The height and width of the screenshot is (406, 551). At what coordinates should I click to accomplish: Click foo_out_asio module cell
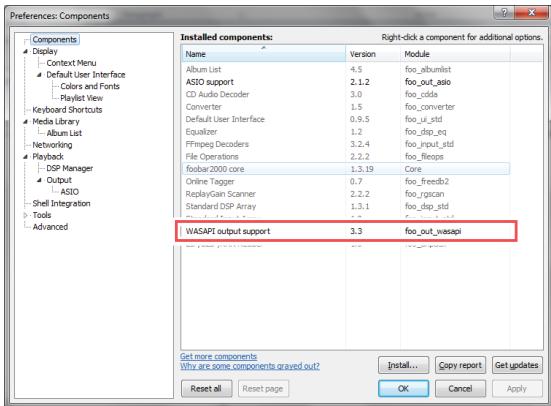point(428,82)
